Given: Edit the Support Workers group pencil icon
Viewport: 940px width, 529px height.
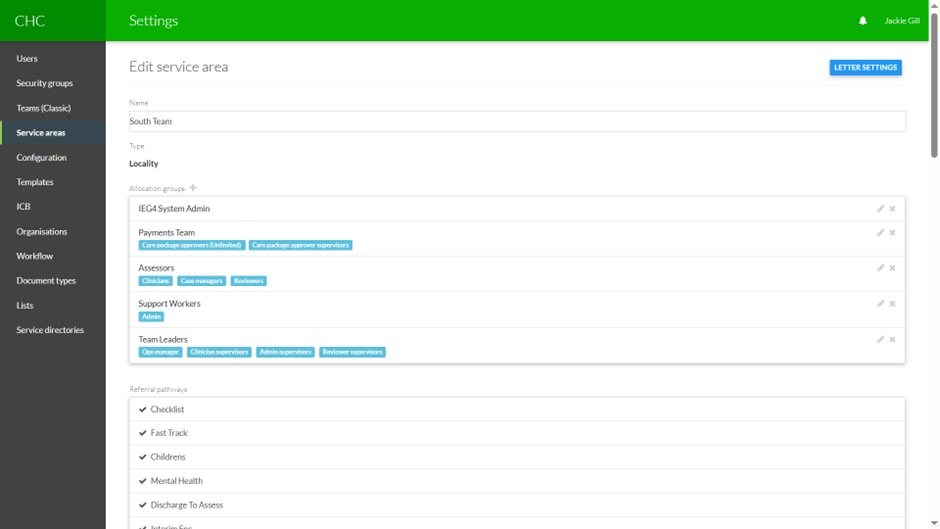Looking at the screenshot, I should [x=880, y=304].
